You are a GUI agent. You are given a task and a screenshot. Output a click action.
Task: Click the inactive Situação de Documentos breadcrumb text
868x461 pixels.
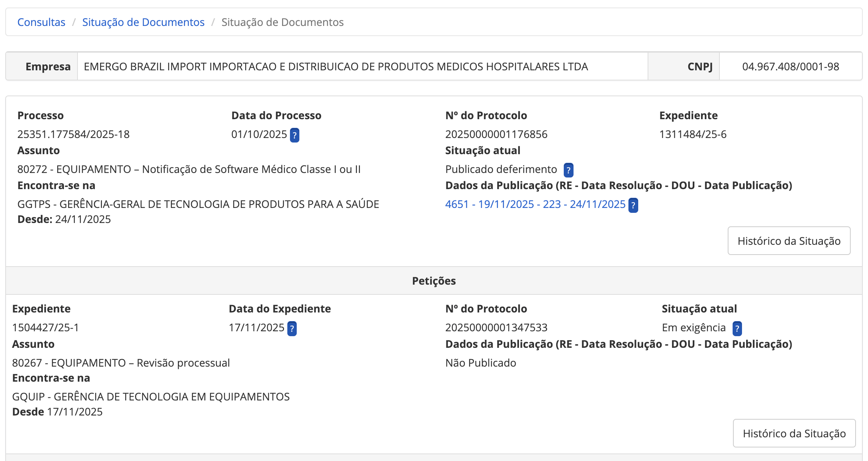pyautogui.click(x=282, y=22)
